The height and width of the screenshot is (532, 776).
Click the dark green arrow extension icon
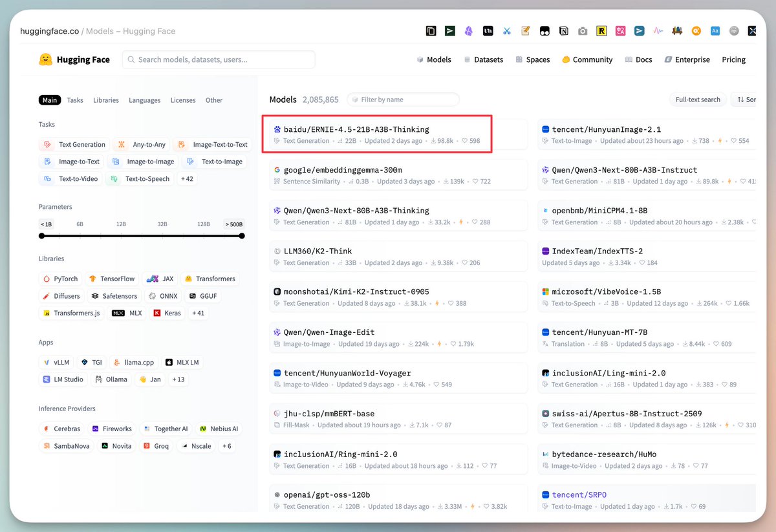(x=450, y=30)
